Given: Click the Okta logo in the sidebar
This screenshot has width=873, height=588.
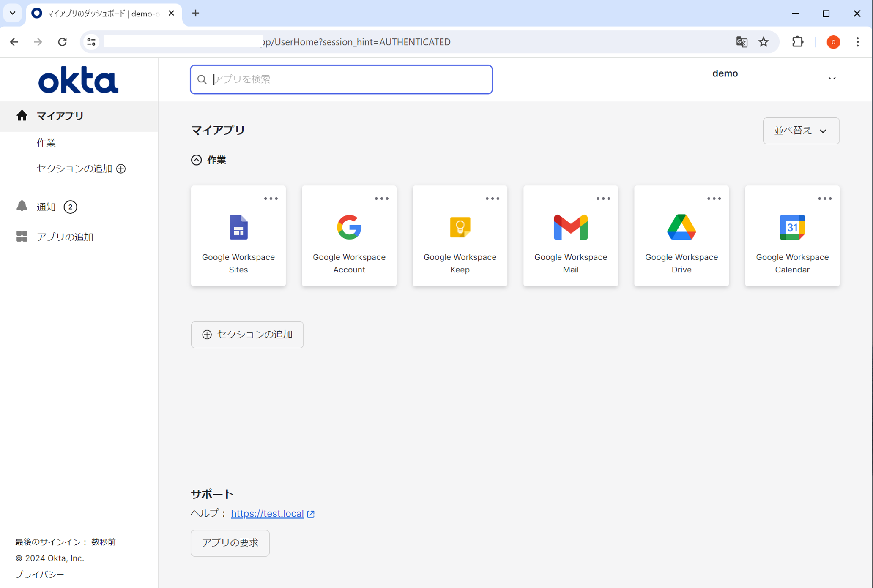Looking at the screenshot, I should pos(79,80).
